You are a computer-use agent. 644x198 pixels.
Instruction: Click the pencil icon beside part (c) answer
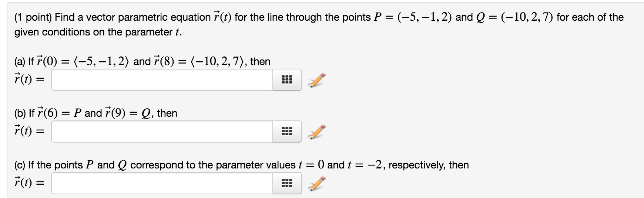[x=318, y=183]
